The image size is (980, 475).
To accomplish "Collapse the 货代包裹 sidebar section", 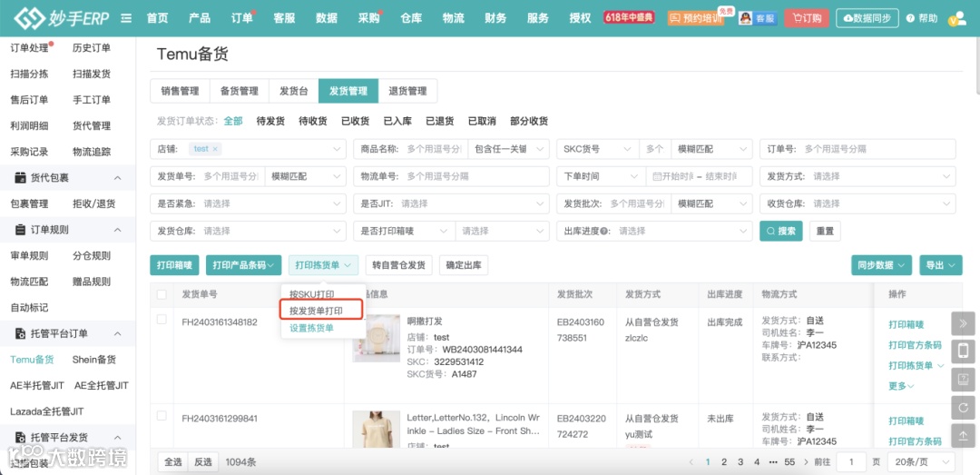I will tap(117, 178).
